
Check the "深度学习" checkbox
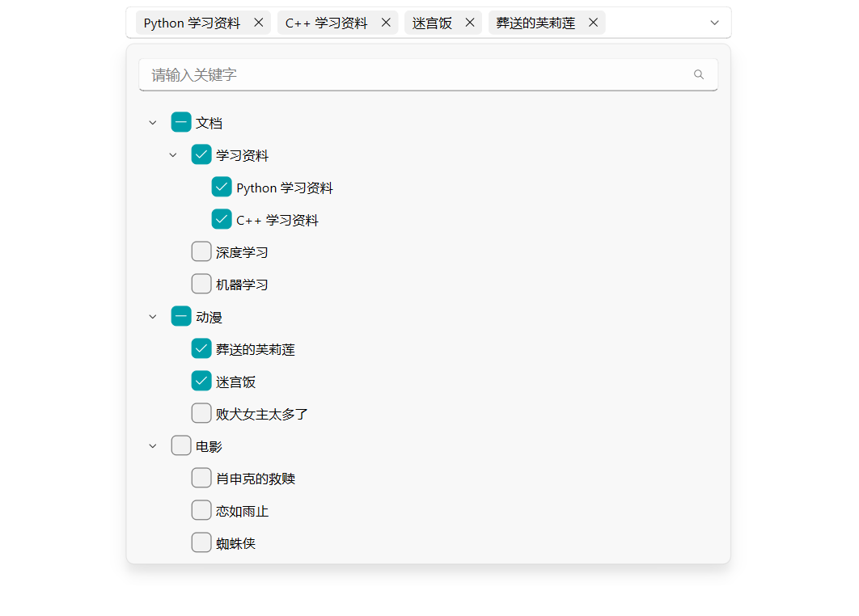tap(201, 251)
